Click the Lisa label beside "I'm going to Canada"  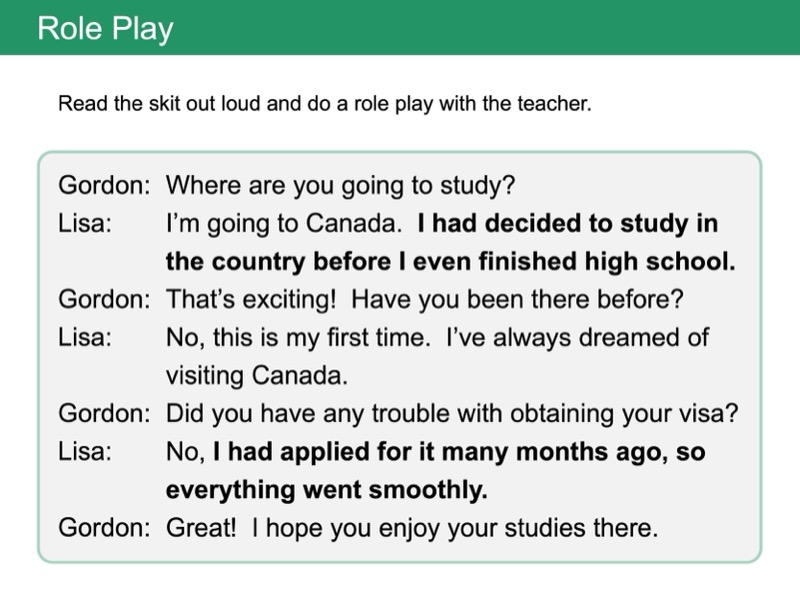point(84,224)
